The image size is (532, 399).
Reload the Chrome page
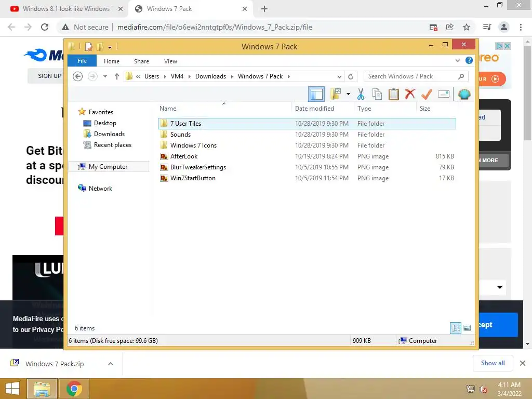45,27
